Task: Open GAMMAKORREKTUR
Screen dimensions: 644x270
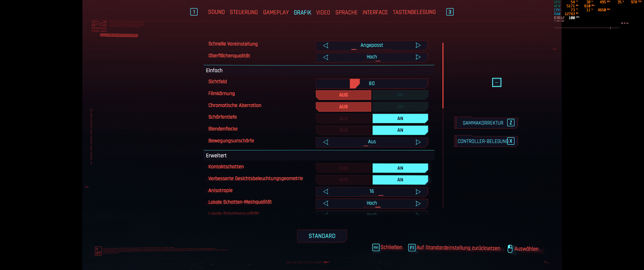Action: pyautogui.click(x=486, y=123)
